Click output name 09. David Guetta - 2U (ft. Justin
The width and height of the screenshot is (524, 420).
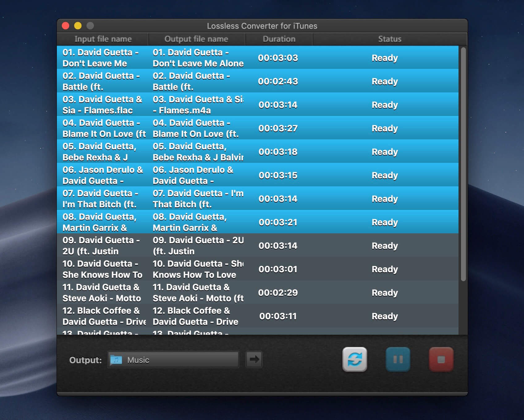pos(198,246)
